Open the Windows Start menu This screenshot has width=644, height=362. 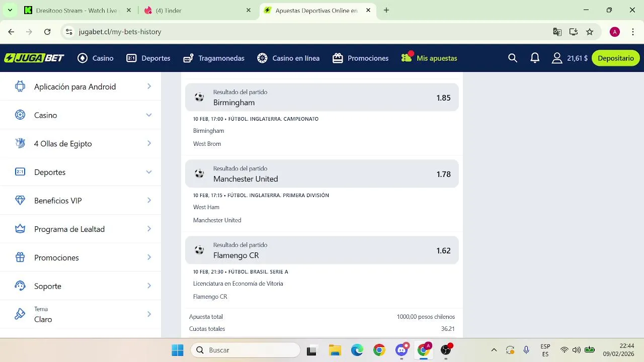pos(178,350)
